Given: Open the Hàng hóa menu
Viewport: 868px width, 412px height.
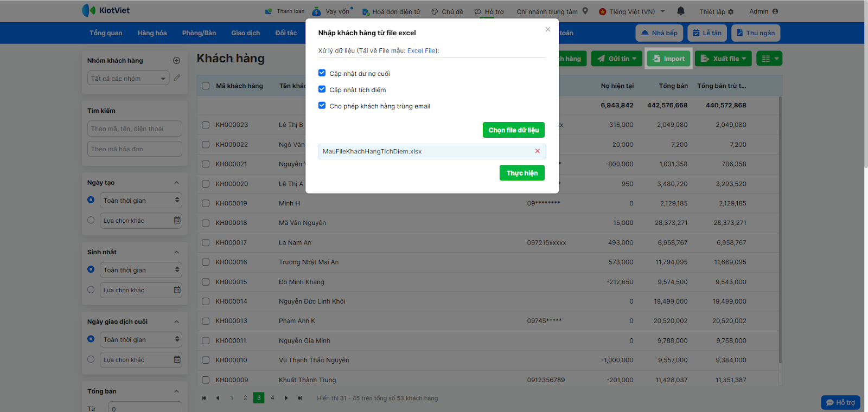Looking at the screenshot, I should (152, 33).
